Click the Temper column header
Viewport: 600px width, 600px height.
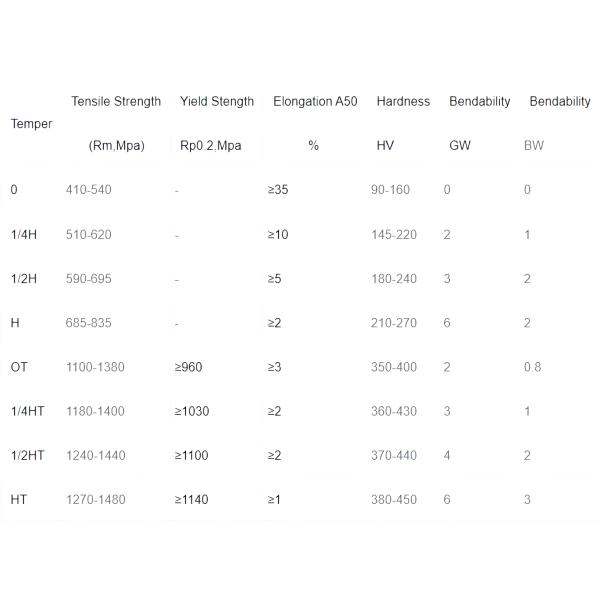pyautogui.click(x=31, y=124)
